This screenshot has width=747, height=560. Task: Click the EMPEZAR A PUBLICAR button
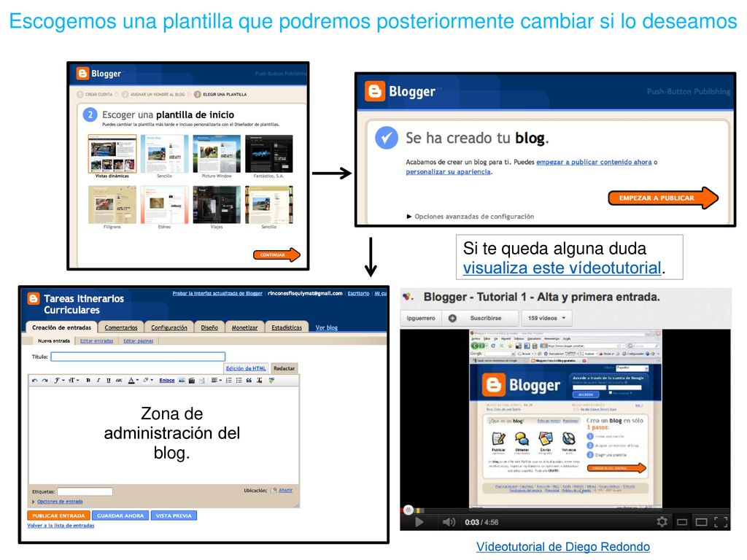[x=662, y=198]
